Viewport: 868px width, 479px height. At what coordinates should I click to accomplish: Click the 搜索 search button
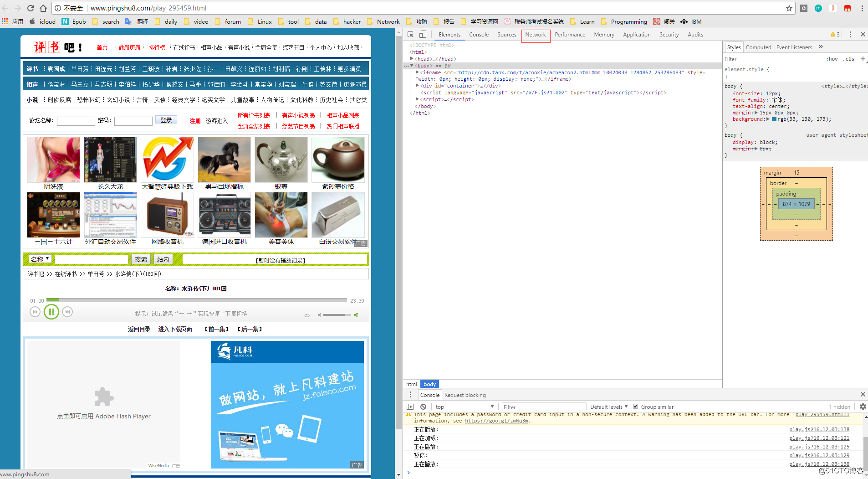[141, 259]
